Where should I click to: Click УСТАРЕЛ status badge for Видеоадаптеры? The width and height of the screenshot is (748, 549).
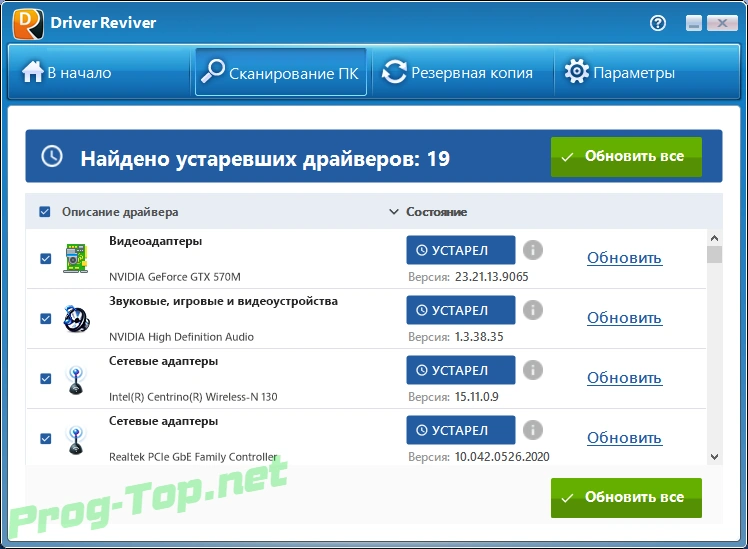coord(461,250)
